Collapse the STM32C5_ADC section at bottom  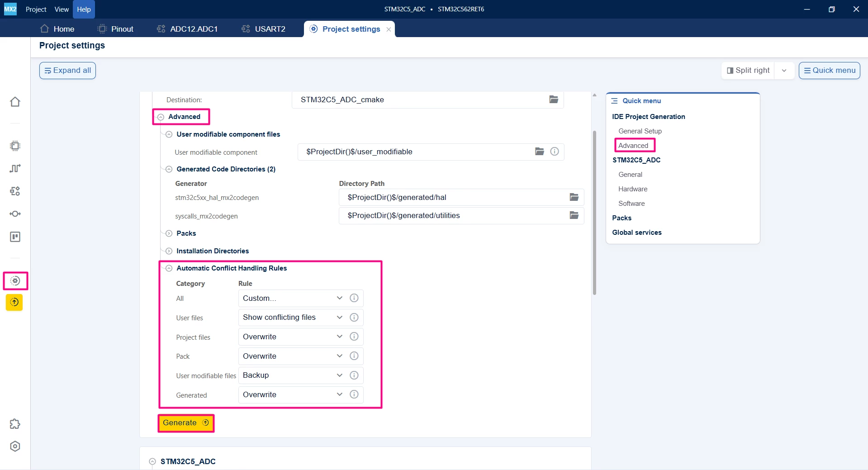pyautogui.click(x=152, y=461)
